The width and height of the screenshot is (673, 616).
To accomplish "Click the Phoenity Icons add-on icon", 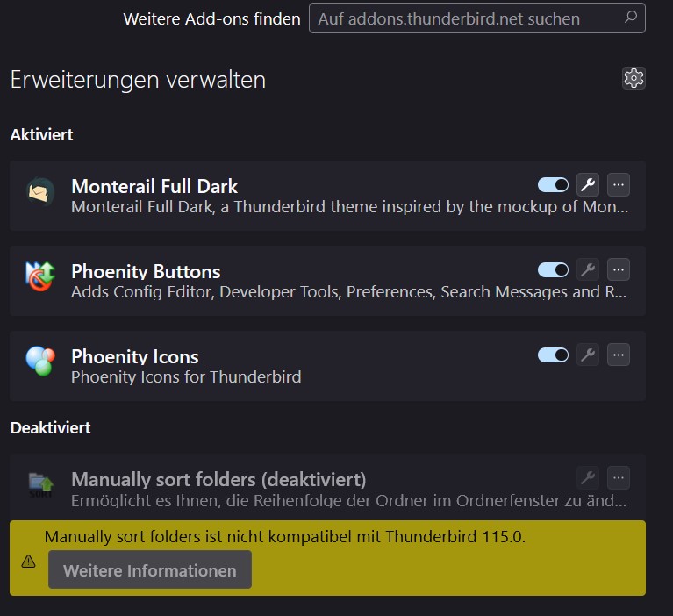I will point(41,362).
